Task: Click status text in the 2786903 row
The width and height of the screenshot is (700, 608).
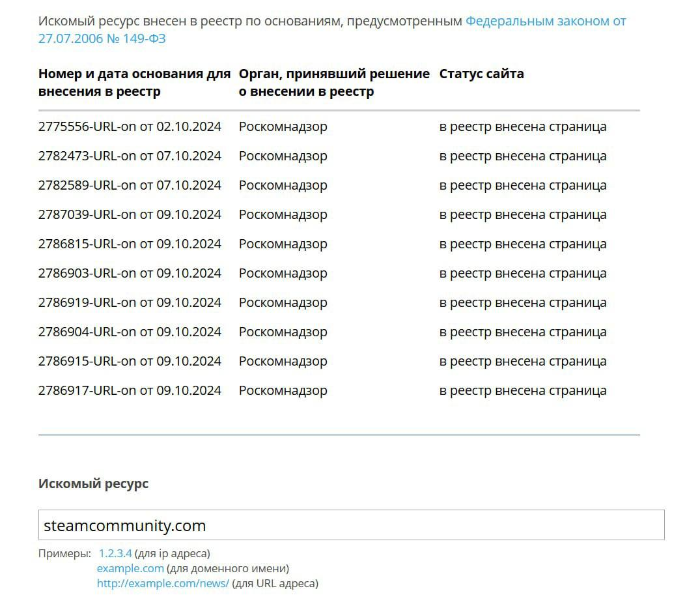Action: click(523, 274)
